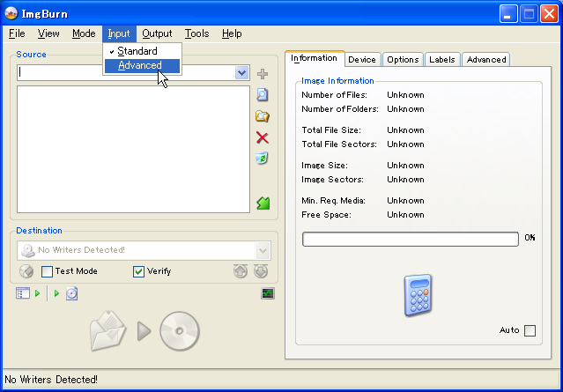This screenshot has width=563, height=392.
Task: Click the Number of Files label
Action: pyautogui.click(x=334, y=95)
